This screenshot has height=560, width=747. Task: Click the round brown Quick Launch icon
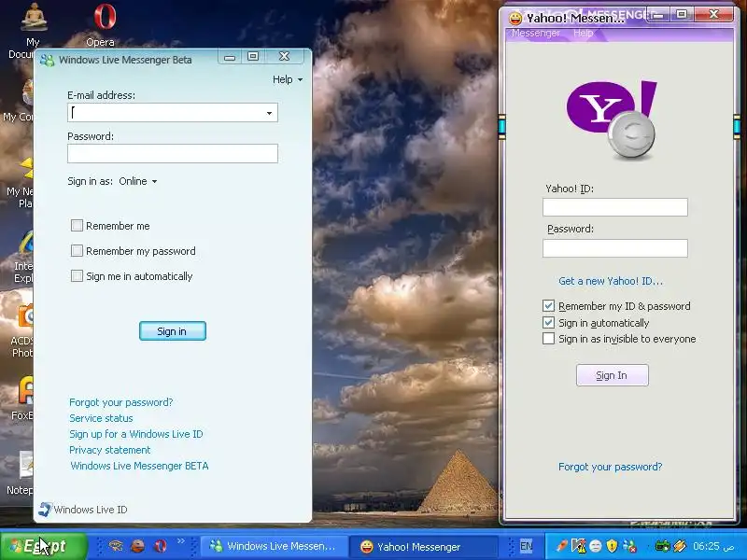click(x=137, y=546)
